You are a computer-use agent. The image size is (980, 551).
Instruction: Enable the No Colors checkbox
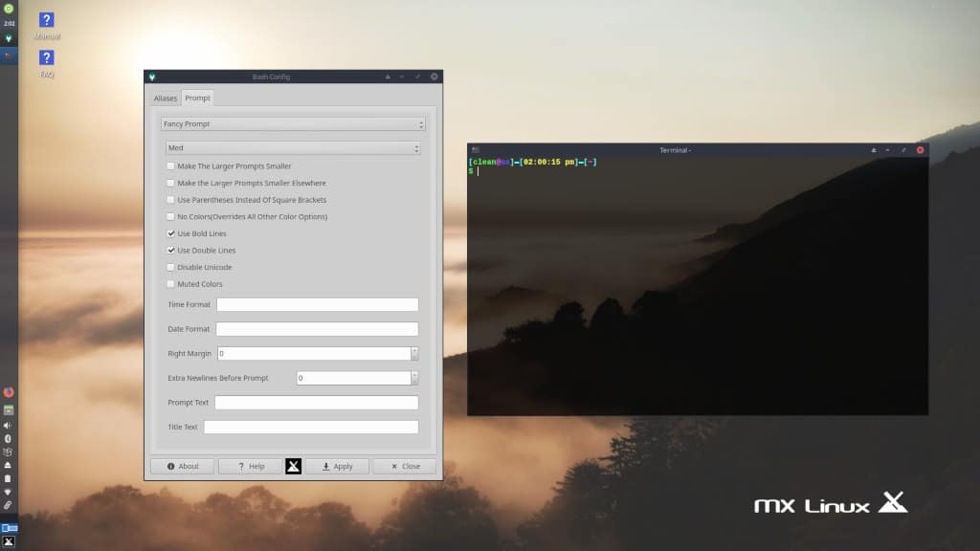[170, 217]
